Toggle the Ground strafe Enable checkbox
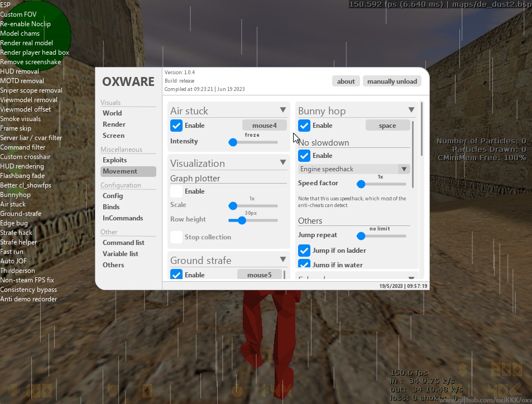Viewport: 532px width, 404px height. [x=176, y=274]
